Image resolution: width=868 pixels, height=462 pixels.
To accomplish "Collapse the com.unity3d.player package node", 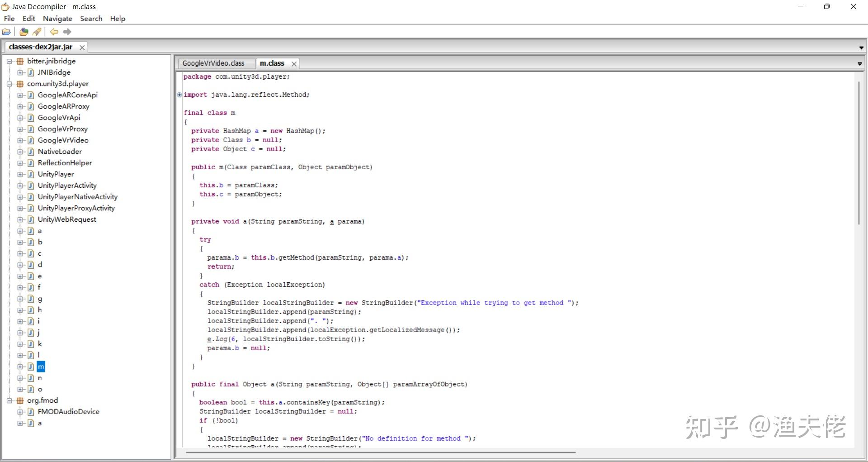I will point(9,84).
